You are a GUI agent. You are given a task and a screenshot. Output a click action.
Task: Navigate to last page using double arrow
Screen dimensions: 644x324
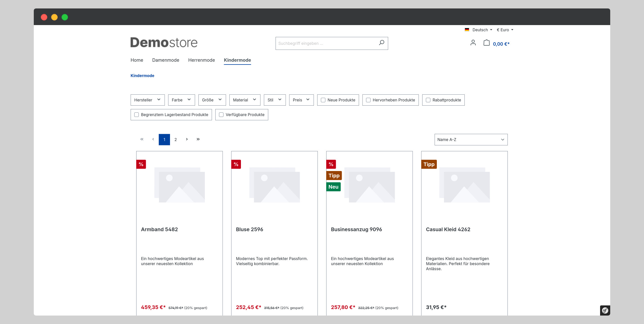click(x=198, y=139)
